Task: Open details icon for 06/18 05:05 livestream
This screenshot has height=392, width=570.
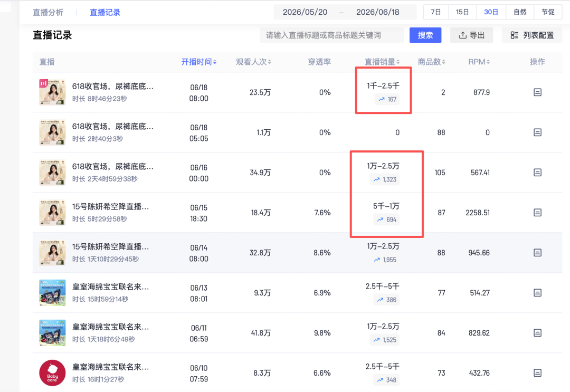Action: (537, 132)
